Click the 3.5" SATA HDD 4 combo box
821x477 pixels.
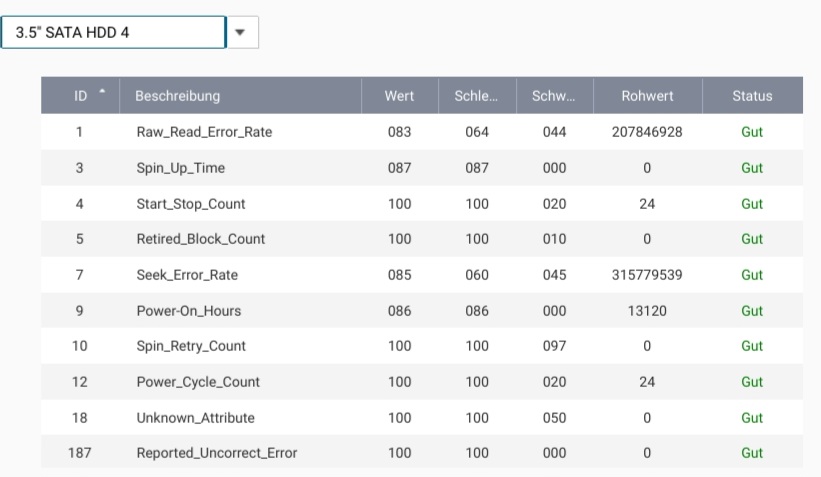tap(114, 32)
